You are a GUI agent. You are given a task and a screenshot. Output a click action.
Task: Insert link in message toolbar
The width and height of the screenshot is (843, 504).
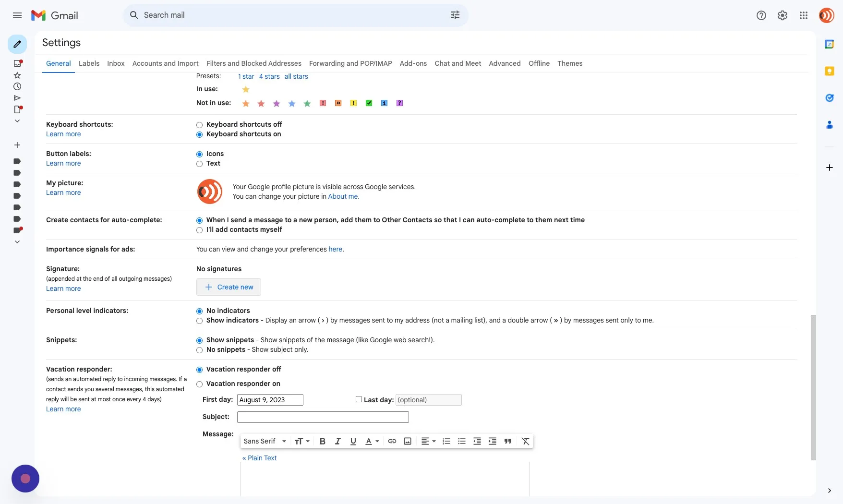pyautogui.click(x=392, y=442)
